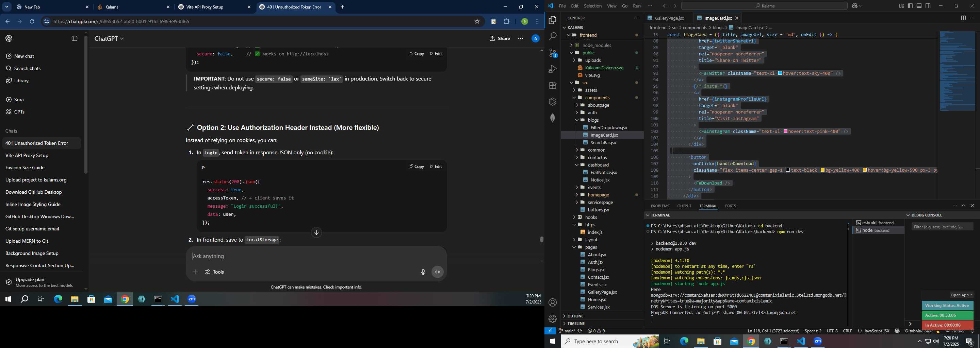
Task: Toggle VS Code bottom panel layout icon
Action: click(x=919, y=6)
